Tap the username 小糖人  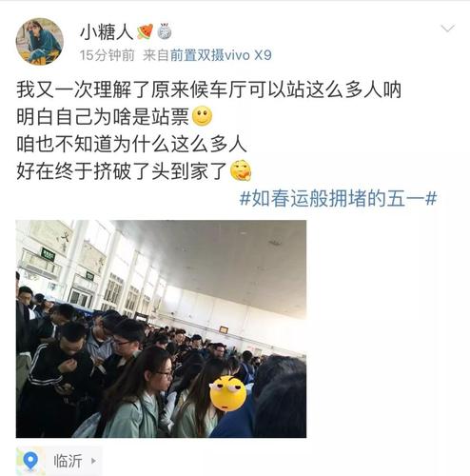(107, 32)
